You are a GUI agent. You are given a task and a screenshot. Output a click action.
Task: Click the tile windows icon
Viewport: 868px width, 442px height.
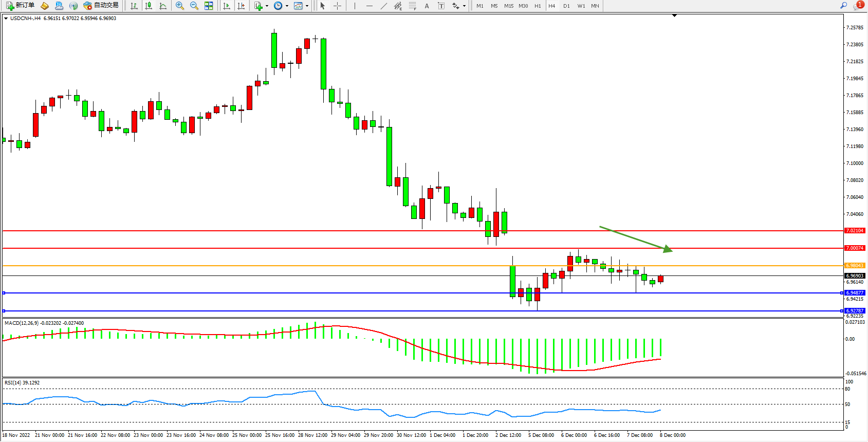209,6
